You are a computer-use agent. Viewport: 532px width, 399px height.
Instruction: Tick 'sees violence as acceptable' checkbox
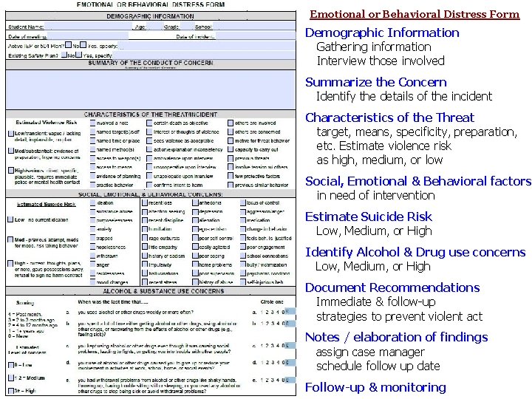[x=149, y=140]
